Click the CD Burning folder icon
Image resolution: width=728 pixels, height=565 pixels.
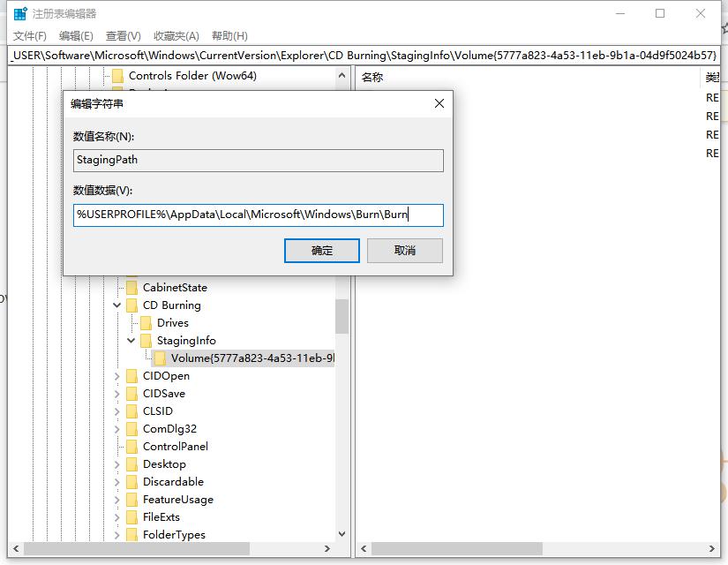pyautogui.click(x=133, y=305)
